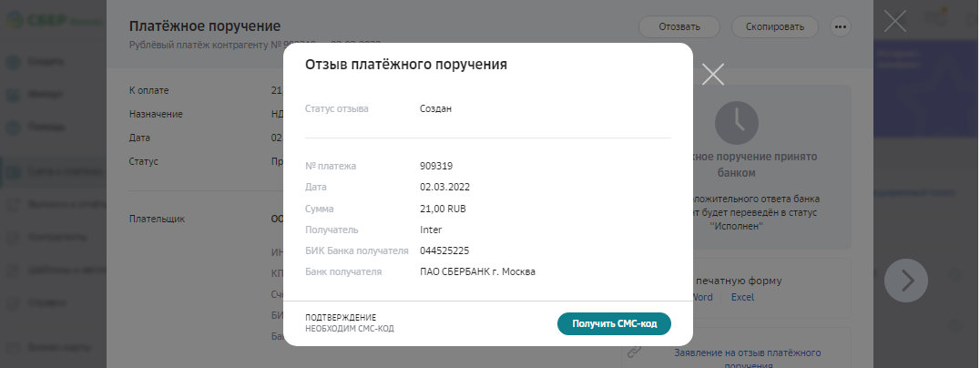
Task: Click the БИК value 044525225
Action: tap(444, 250)
